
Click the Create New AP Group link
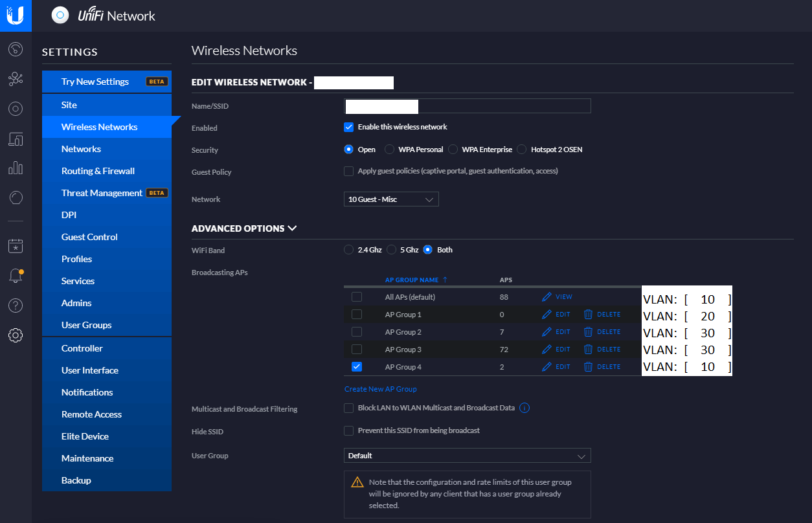pyautogui.click(x=380, y=389)
